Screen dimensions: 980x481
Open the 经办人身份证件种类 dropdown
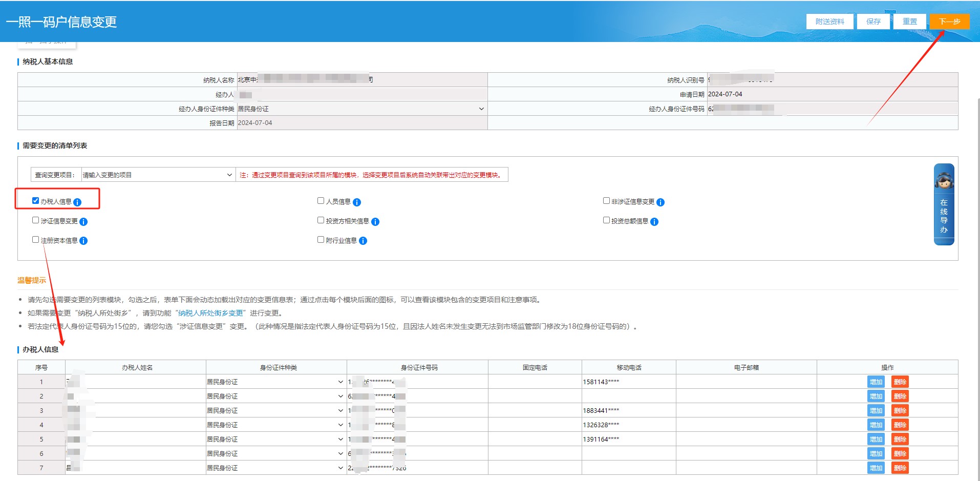point(361,109)
